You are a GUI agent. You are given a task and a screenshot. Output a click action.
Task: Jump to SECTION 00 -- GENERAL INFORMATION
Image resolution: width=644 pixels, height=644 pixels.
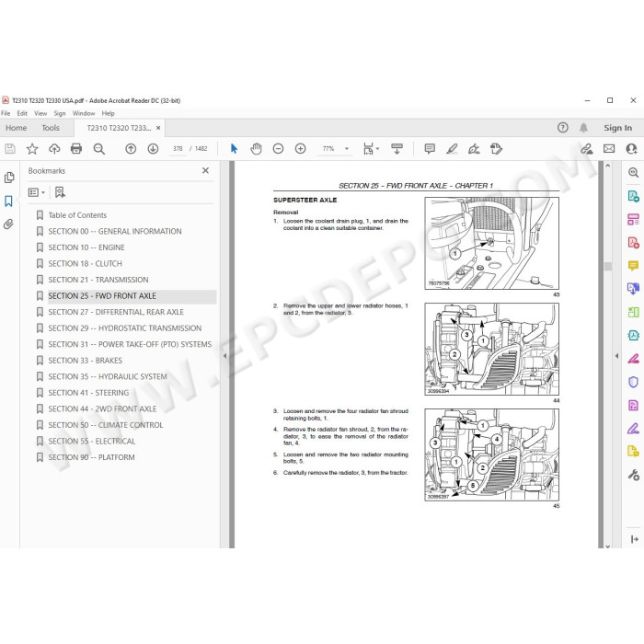115,231
